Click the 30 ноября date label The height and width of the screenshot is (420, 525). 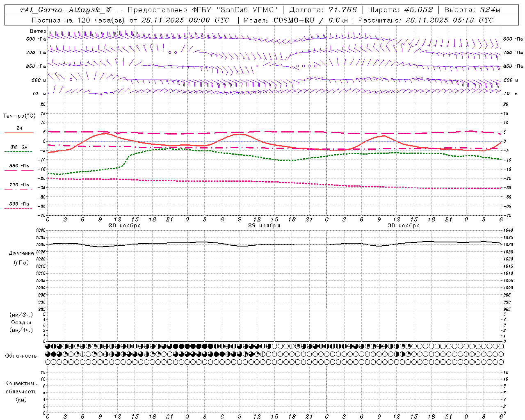[404, 226]
